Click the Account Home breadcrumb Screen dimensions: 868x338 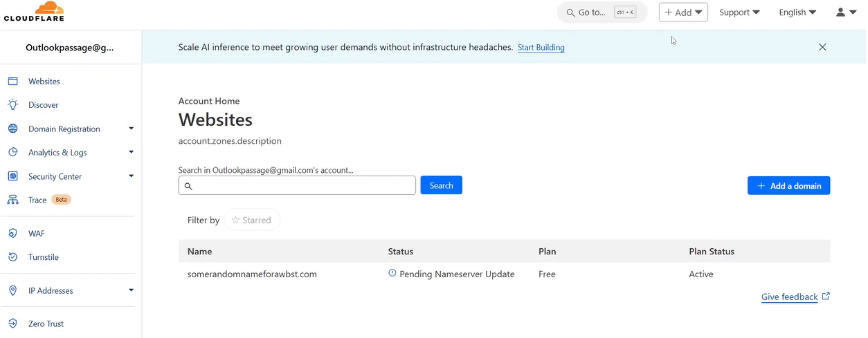[x=209, y=101]
